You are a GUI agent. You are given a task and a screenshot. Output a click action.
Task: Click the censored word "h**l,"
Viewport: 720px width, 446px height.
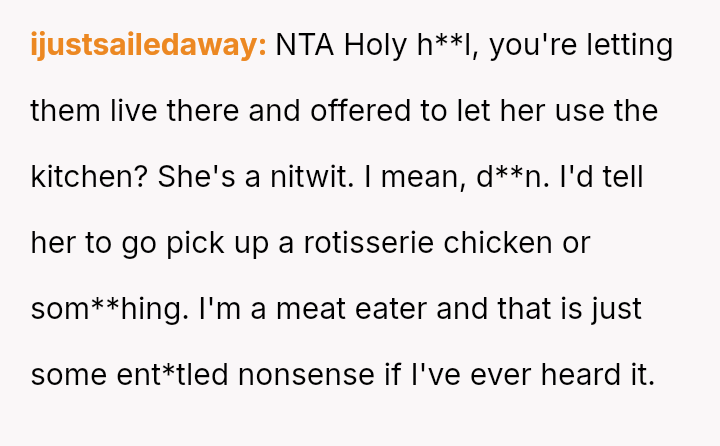point(455,46)
